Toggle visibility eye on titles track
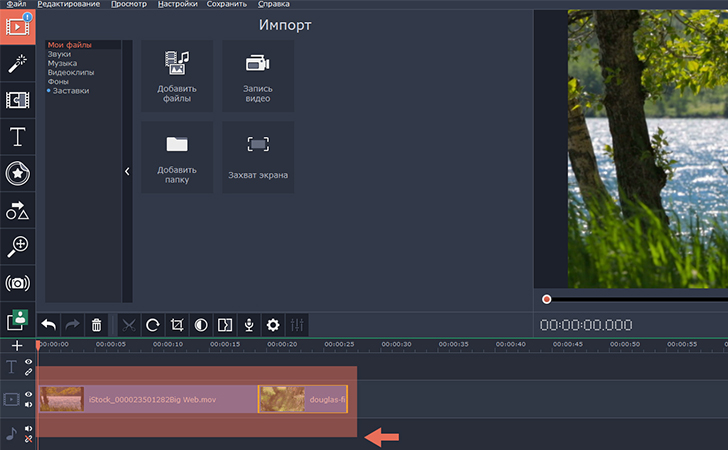 [29, 362]
